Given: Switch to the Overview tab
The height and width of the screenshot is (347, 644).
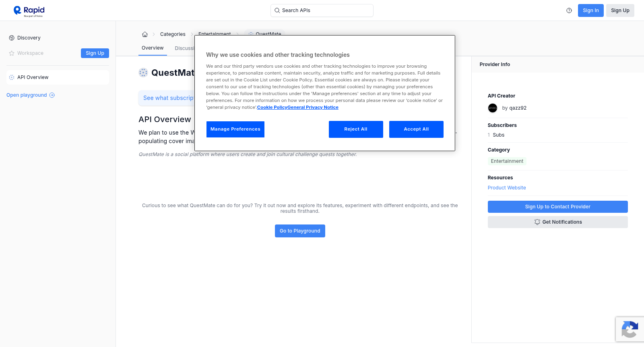Looking at the screenshot, I should [x=153, y=48].
